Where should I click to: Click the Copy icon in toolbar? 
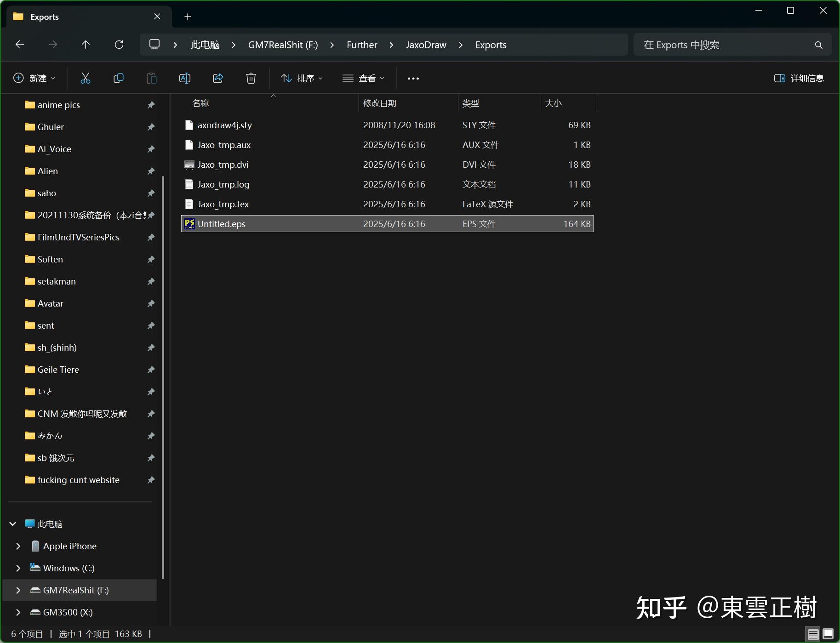[119, 78]
